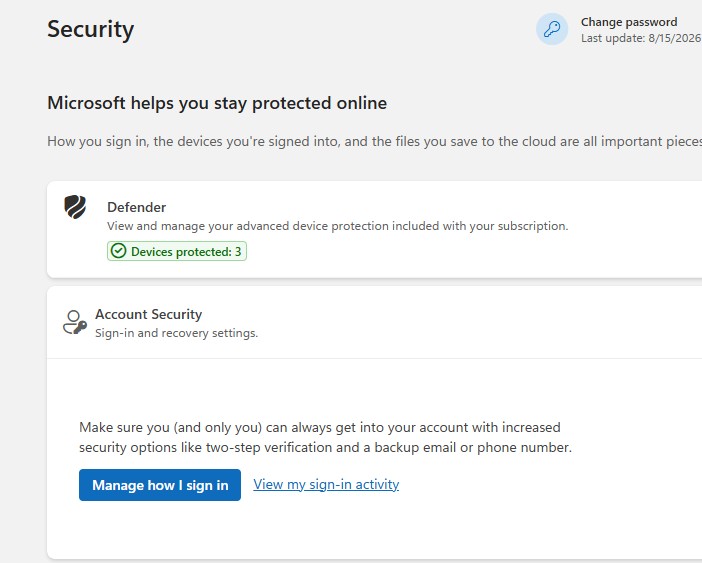The height and width of the screenshot is (563, 702).
Task: Click Sign-in and recovery settings subtitle
Action: pos(176,333)
